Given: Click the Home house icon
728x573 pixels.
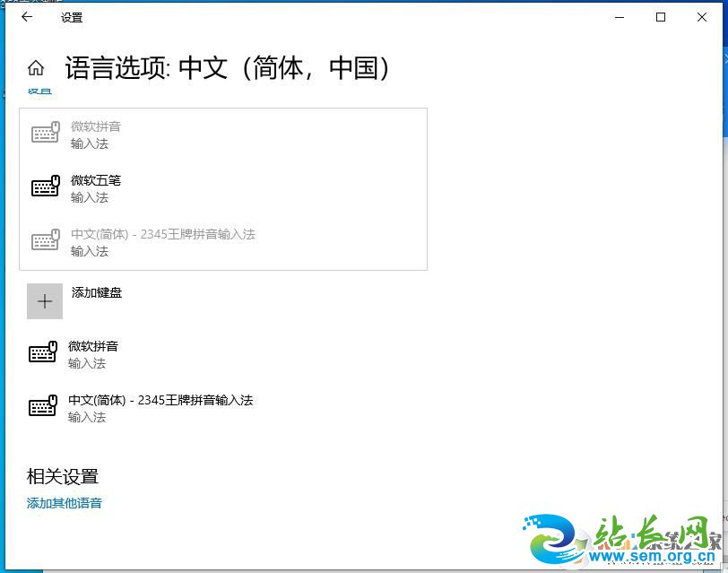Looking at the screenshot, I should 37,66.
